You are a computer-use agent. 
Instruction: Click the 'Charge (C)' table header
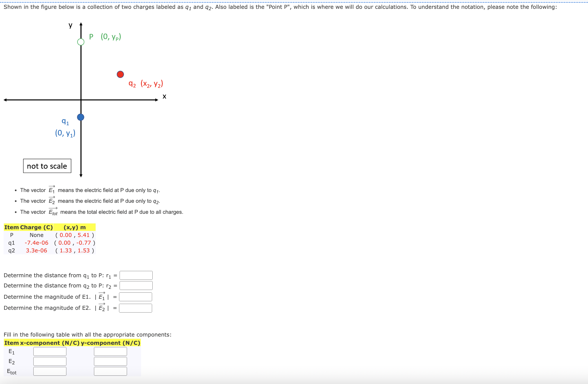[x=36, y=227]
